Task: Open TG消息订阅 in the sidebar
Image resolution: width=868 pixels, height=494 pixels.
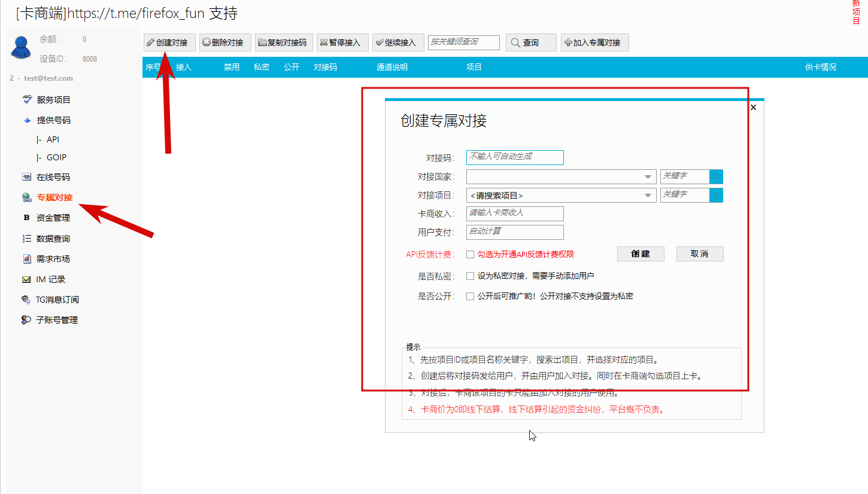Action: [x=57, y=300]
